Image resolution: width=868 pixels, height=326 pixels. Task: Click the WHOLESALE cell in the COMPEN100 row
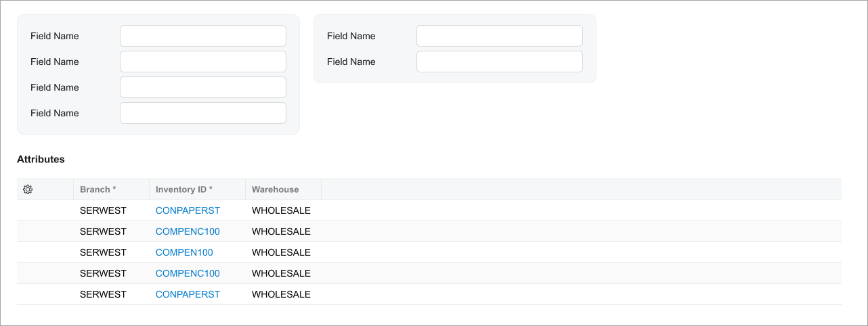pos(281,252)
